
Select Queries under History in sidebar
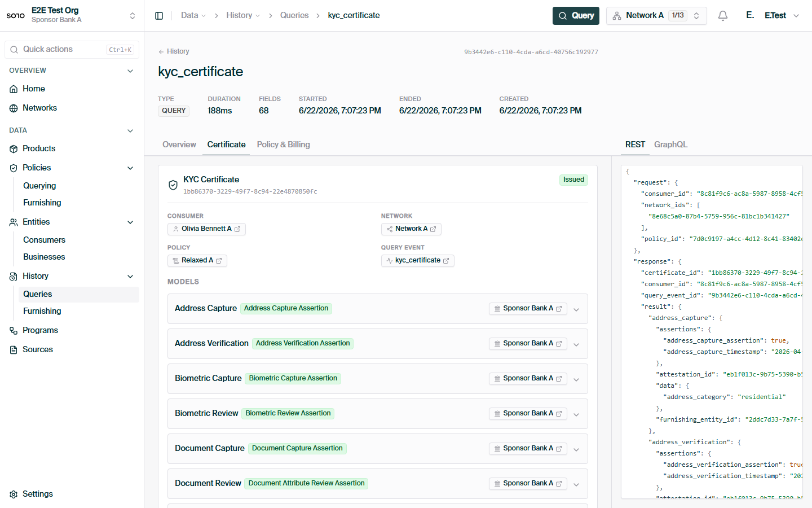[79, 295]
